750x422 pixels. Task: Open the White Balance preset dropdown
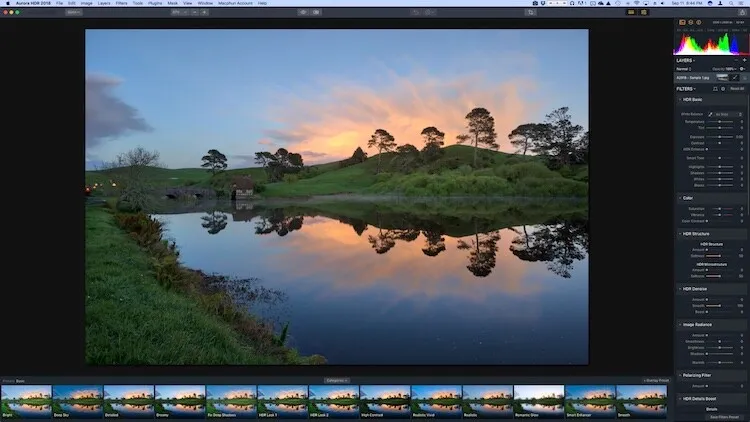725,115
